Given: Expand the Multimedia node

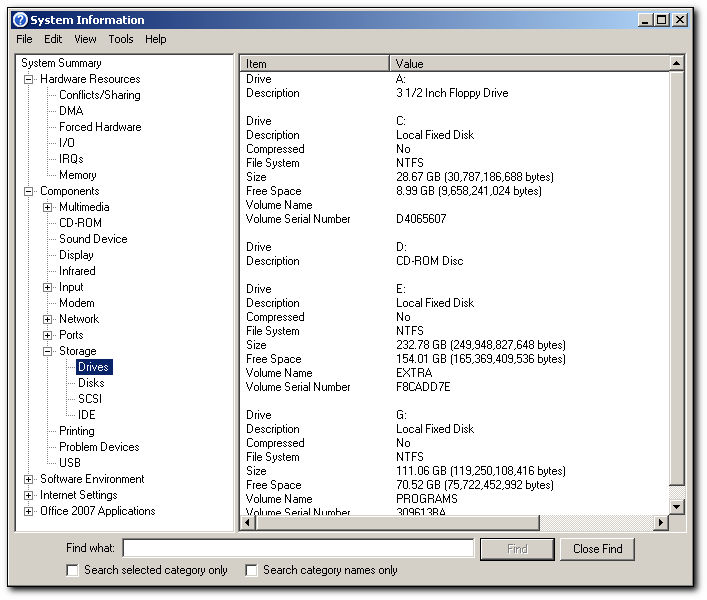Looking at the screenshot, I should tap(47, 207).
